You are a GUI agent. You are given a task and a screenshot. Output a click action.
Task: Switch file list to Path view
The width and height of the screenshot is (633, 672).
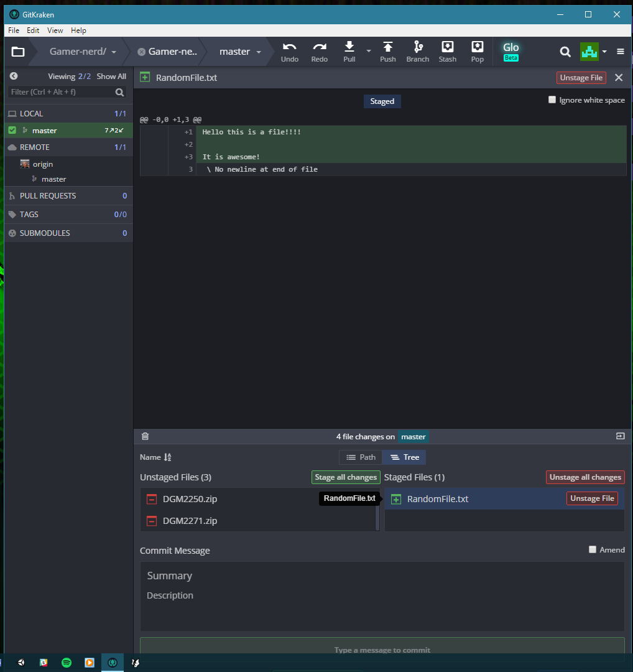[x=361, y=457]
